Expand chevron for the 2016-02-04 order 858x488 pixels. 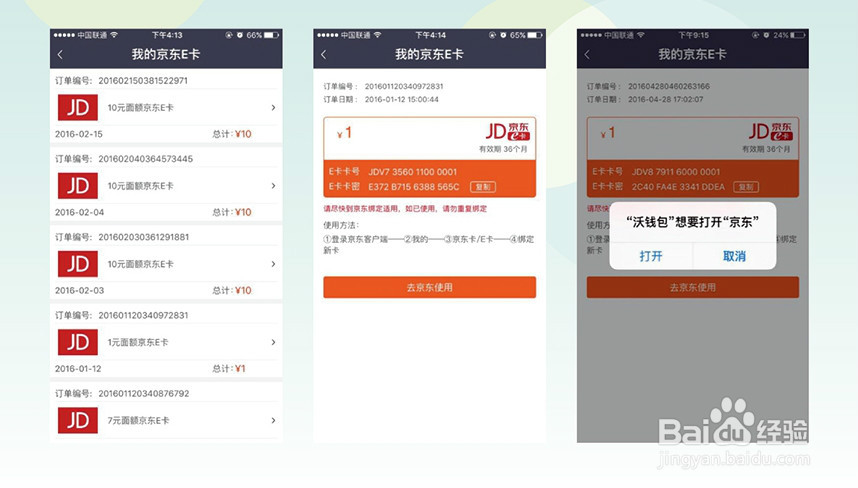[273, 186]
